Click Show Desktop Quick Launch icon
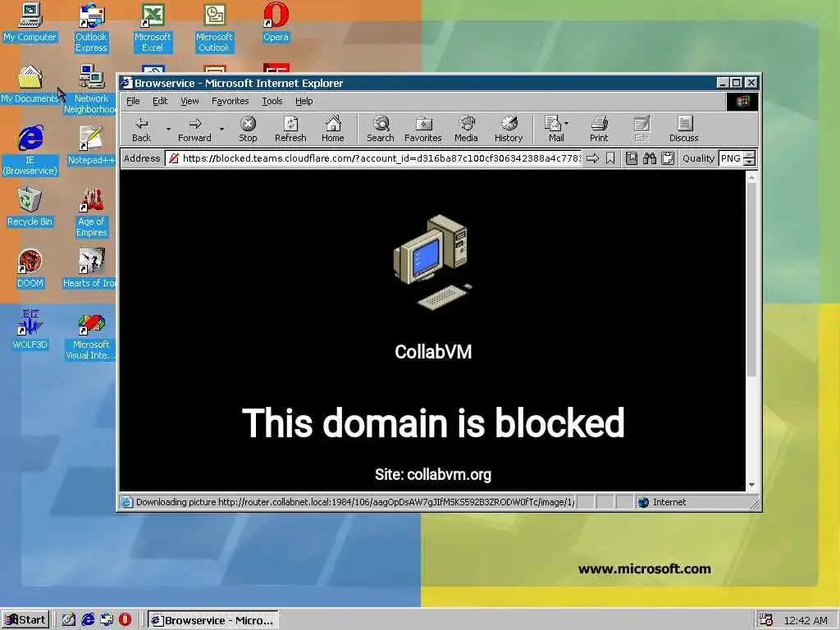 click(69, 620)
